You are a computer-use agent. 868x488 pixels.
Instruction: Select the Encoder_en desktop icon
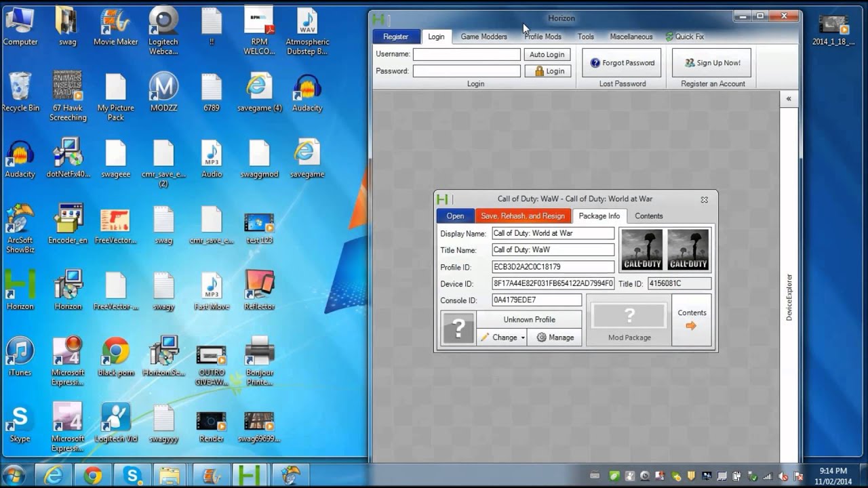point(68,224)
